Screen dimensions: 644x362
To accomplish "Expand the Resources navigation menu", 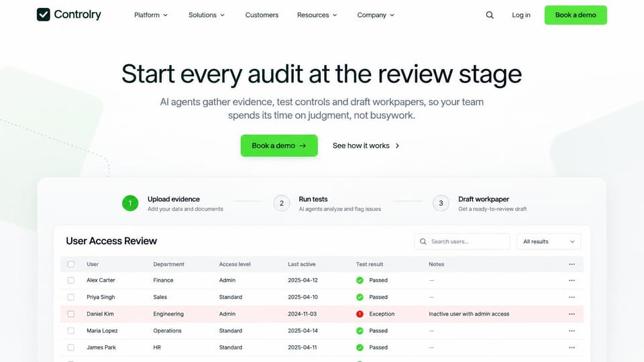I will click(x=317, y=15).
